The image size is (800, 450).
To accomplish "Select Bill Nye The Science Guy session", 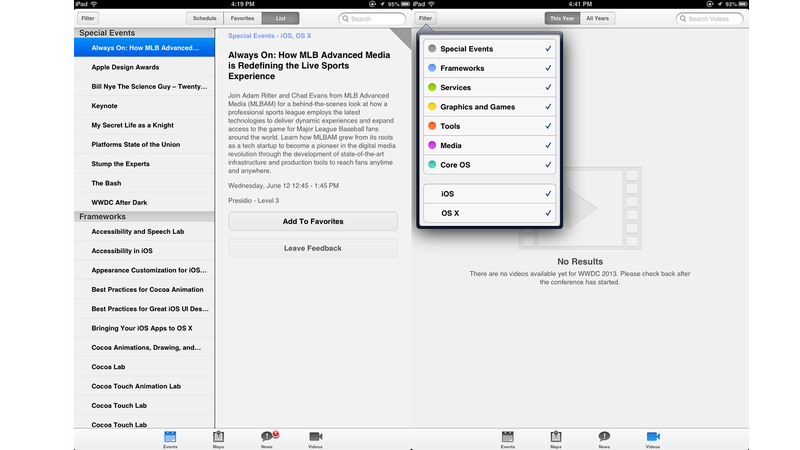I will click(144, 87).
